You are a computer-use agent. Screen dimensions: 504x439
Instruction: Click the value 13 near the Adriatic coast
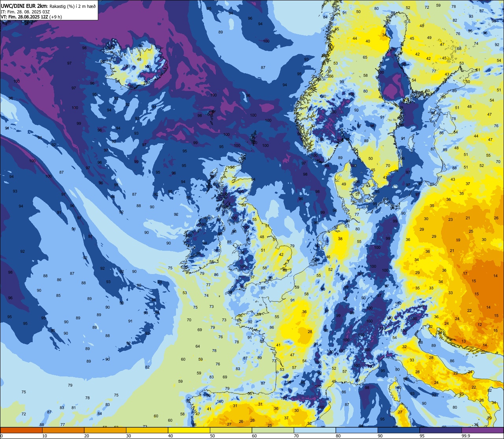tap(464, 341)
